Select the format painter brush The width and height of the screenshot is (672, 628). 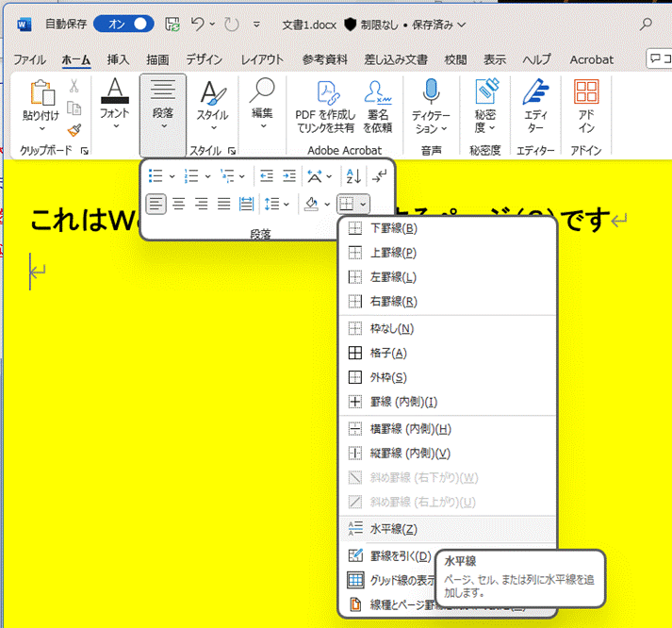[74, 130]
